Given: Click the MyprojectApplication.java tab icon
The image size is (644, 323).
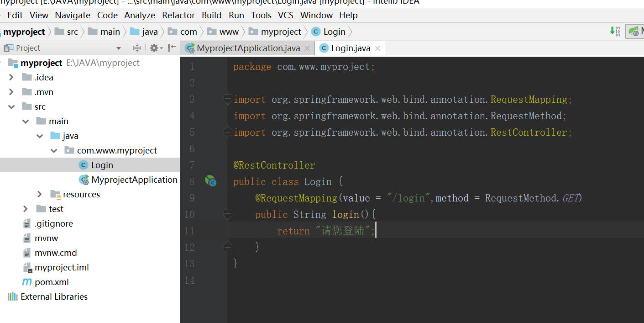Looking at the screenshot, I should 190,48.
